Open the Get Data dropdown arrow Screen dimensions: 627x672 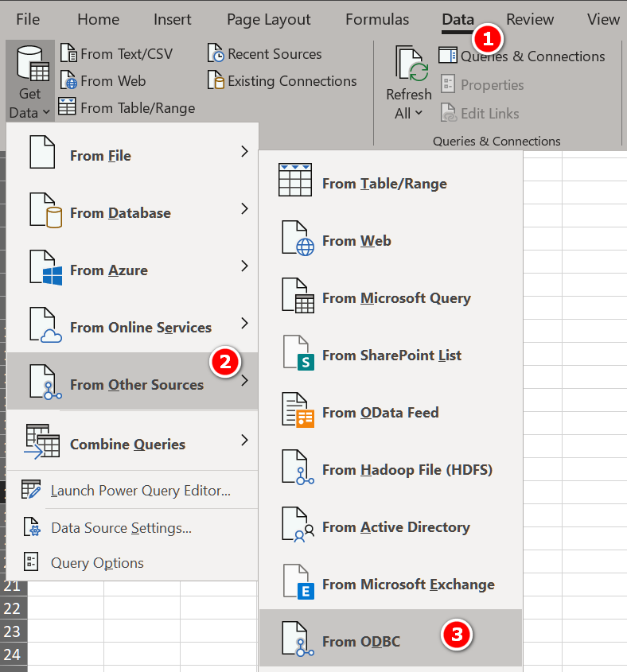(x=46, y=113)
